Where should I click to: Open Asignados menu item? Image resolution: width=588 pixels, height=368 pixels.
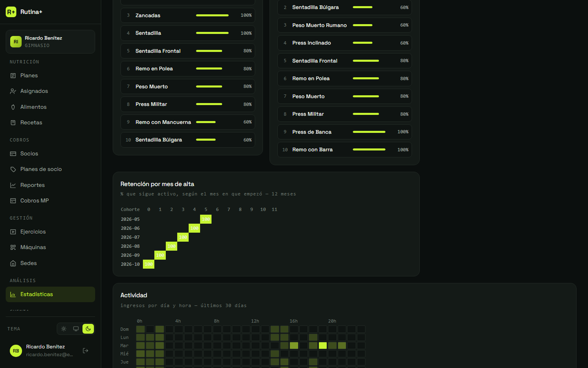pos(50,91)
